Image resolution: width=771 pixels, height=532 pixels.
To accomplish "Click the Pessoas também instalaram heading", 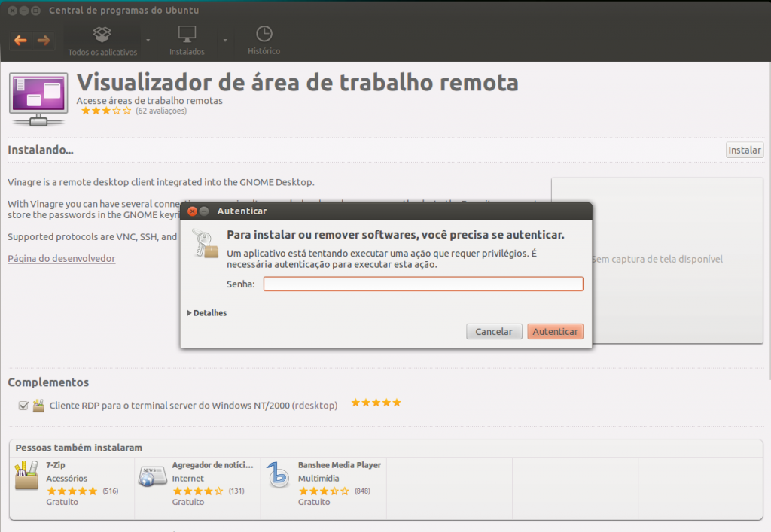I will [78, 448].
